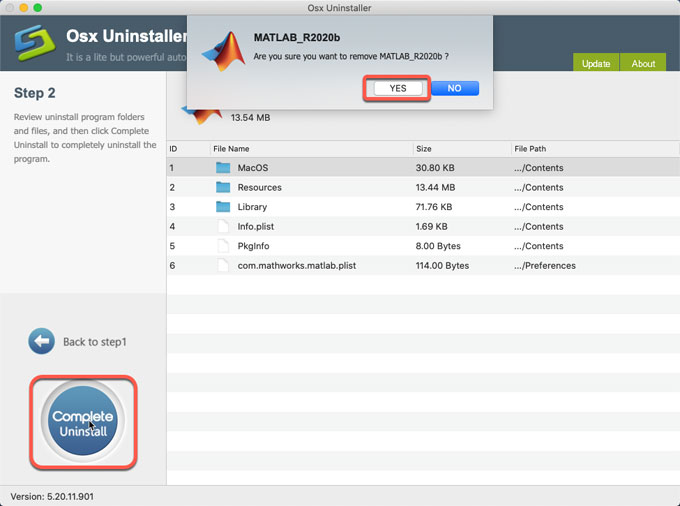
Task: Click the 8.00 Bytes size value
Action: (438, 246)
